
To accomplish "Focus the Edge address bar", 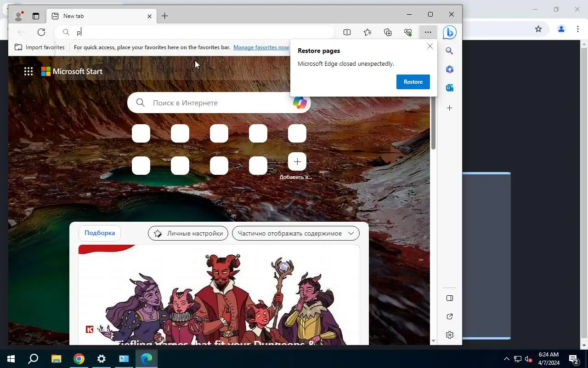I will pyautogui.click(x=195, y=32).
